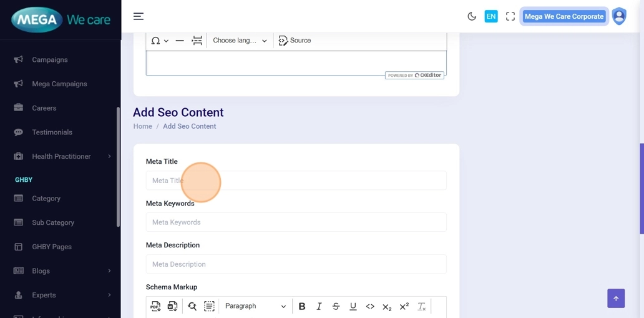Click the sidebar vertical scrollbar

[x=118, y=167]
